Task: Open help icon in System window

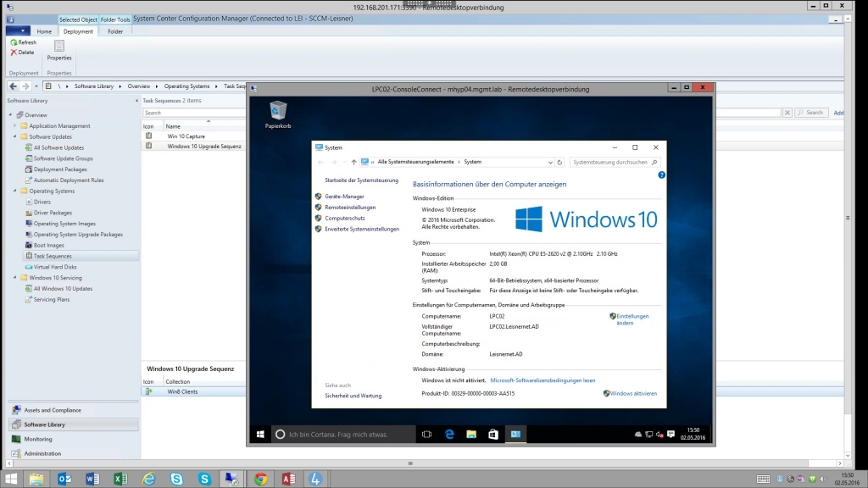Action: (x=661, y=175)
